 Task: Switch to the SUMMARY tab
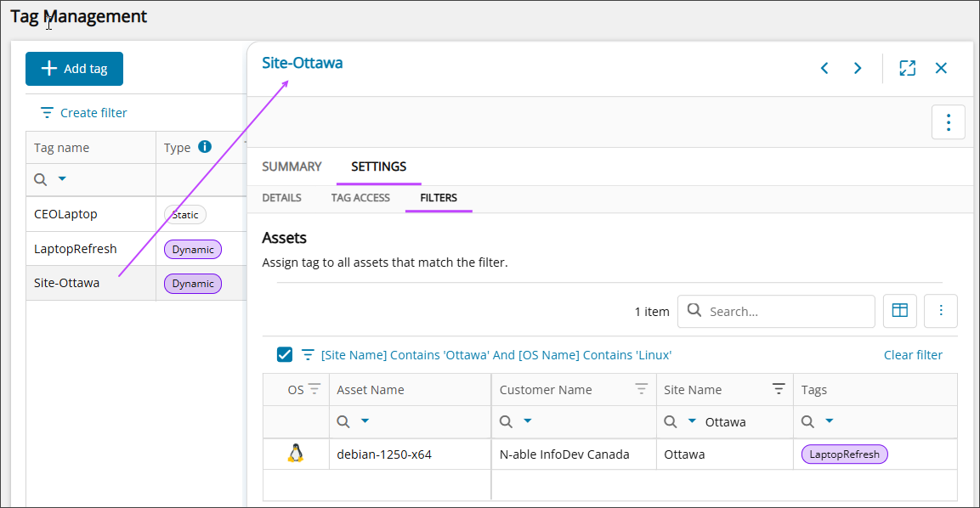point(292,167)
